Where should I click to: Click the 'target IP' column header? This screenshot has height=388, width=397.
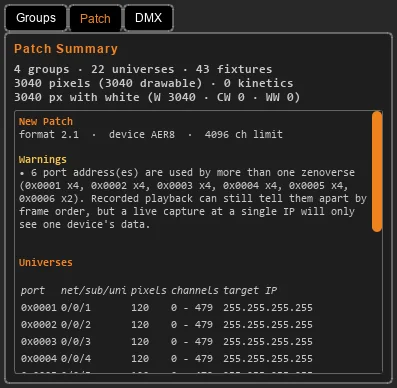coord(250,290)
